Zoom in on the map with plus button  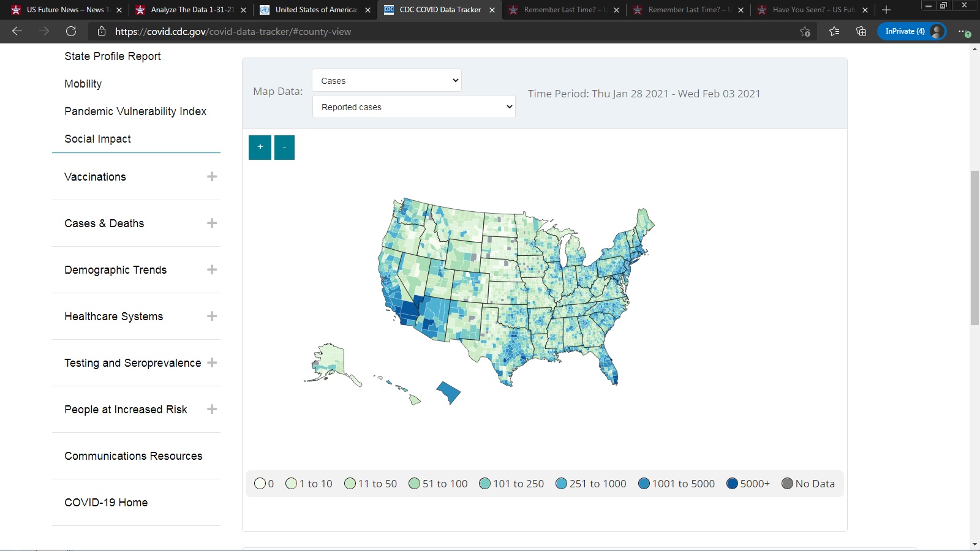260,148
